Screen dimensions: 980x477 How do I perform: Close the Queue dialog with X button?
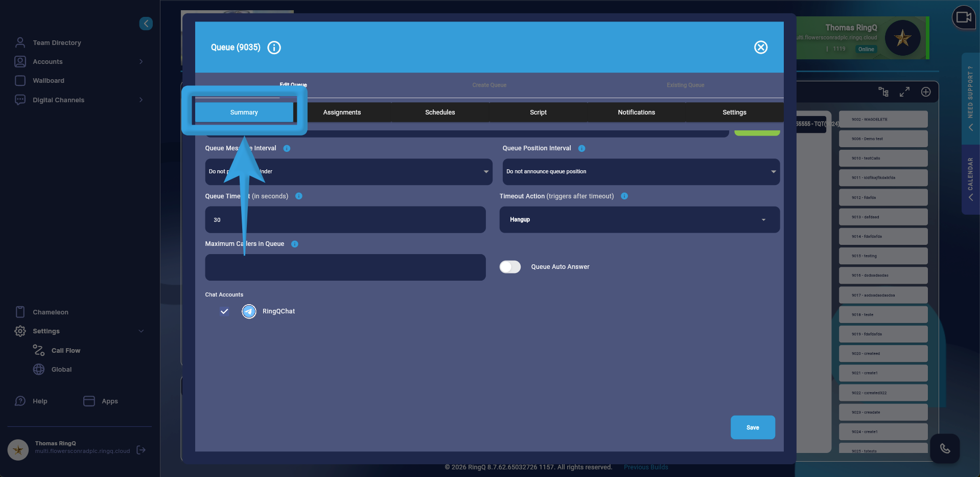coord(761,48)
